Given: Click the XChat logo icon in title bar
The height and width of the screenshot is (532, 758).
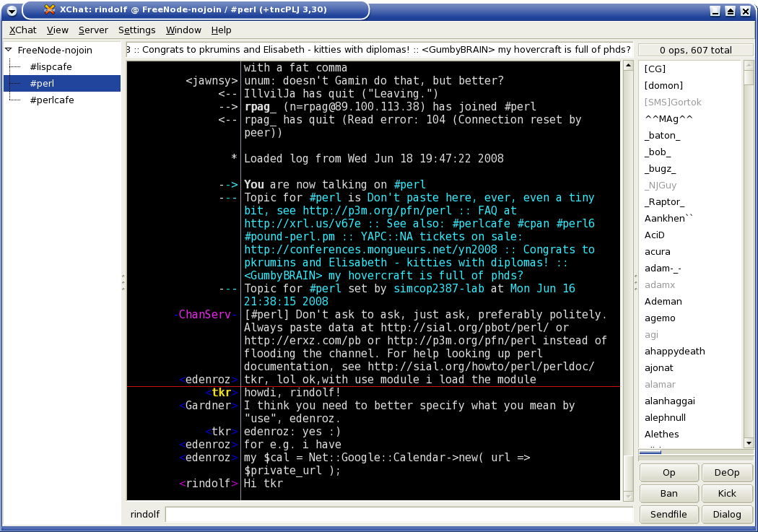Looking at the screenshot, I should tap(49, 9).
